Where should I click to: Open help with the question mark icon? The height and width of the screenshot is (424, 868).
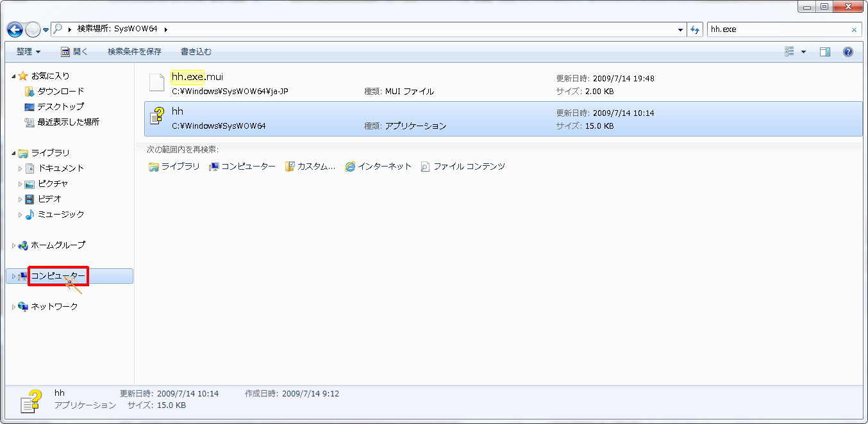(848, 52)
